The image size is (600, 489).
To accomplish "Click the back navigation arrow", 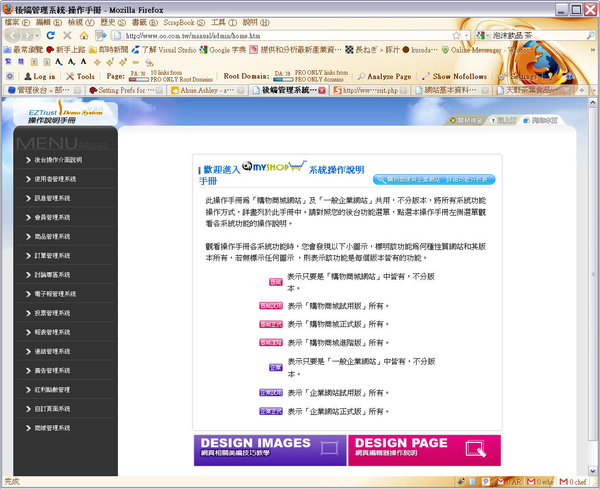I will coord(13,36).
